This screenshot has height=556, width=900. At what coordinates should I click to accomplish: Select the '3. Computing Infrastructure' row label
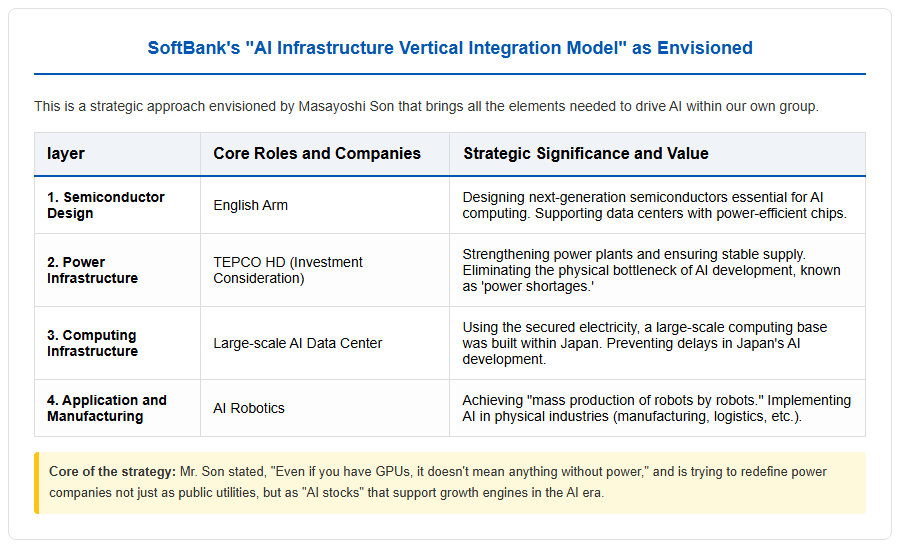pyautogui.click(x=92, y=343)
